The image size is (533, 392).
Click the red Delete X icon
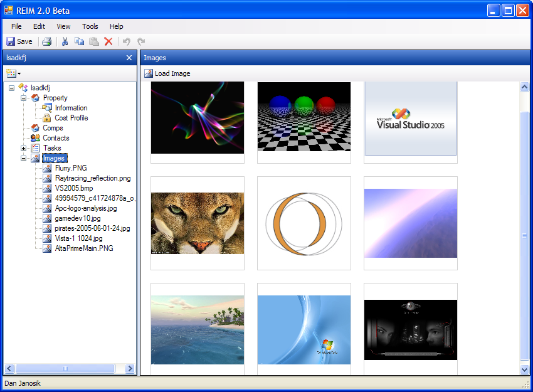coord(108,41)
